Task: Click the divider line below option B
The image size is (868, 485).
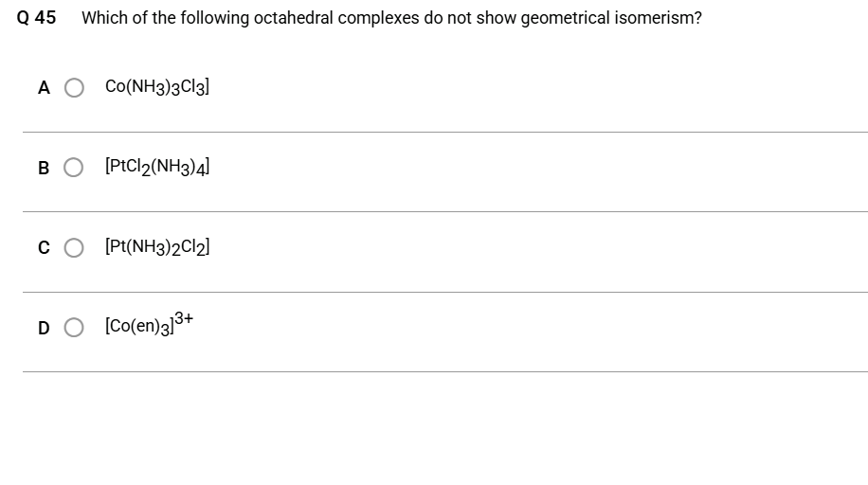Action: [x=445, y=211]
